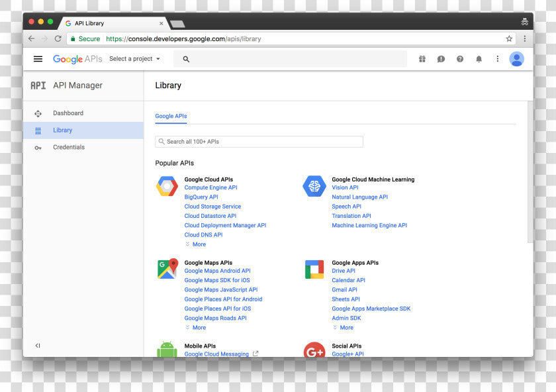Open the Admin SDK link
The width and height of the screenshot is (556, 392).
click(x=346, y=318)
